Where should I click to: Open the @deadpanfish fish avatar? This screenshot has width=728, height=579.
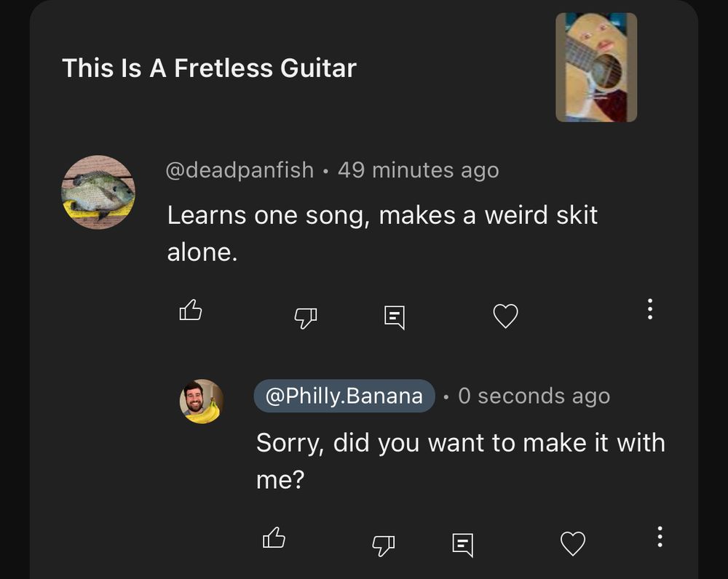[98, 193]
